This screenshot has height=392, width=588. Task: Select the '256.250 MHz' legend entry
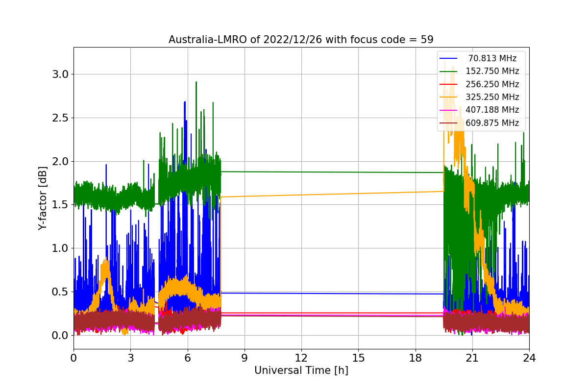pos(492,84)
